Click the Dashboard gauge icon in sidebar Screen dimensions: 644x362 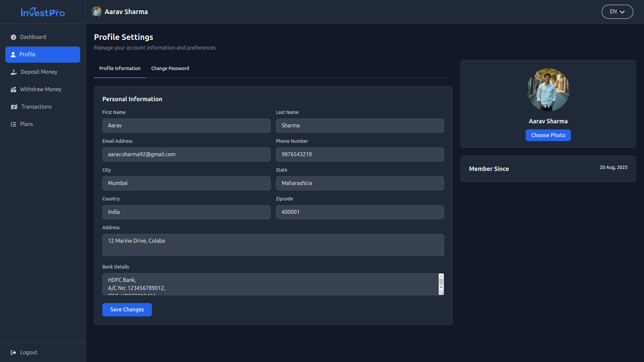(13, 37)
